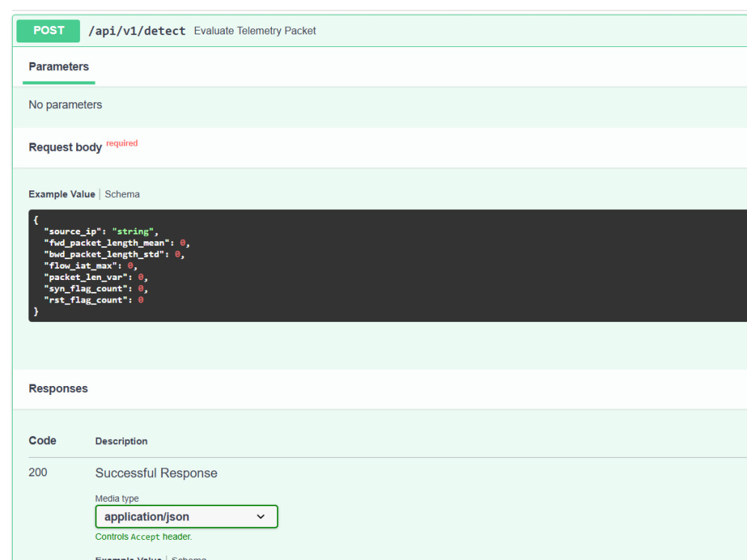Click the "packet_len_var" line
This screenshot has width=747, height=560.
pos(96,277)
